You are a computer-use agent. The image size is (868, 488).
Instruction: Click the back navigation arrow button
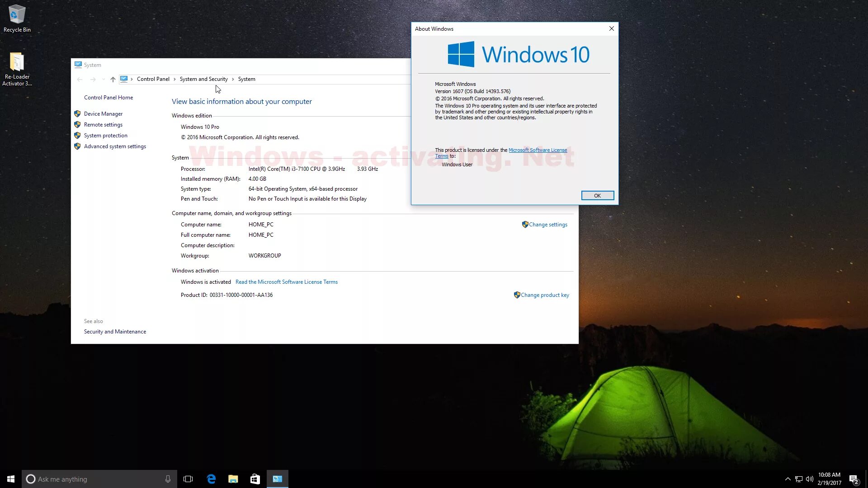point(80,79)
